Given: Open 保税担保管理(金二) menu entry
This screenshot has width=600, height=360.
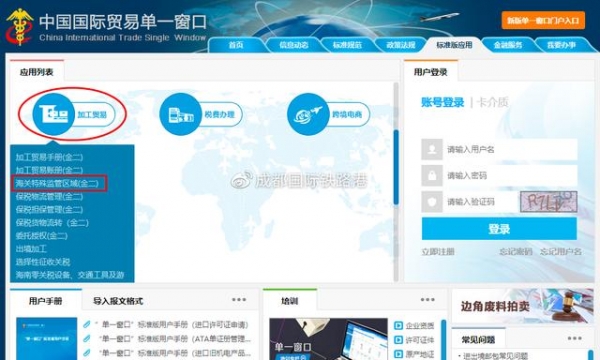Looking at the screenshot, I should (x=49, y=209).
